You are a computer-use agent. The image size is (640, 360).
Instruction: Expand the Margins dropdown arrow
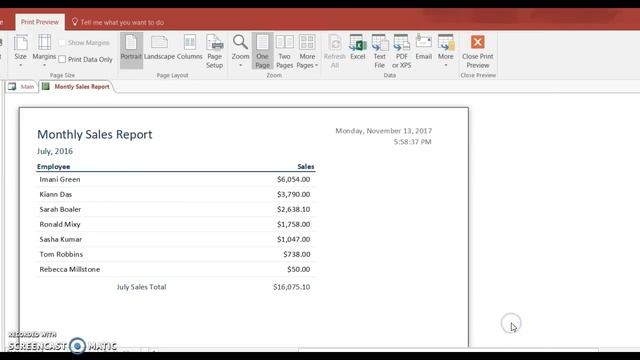44,65
